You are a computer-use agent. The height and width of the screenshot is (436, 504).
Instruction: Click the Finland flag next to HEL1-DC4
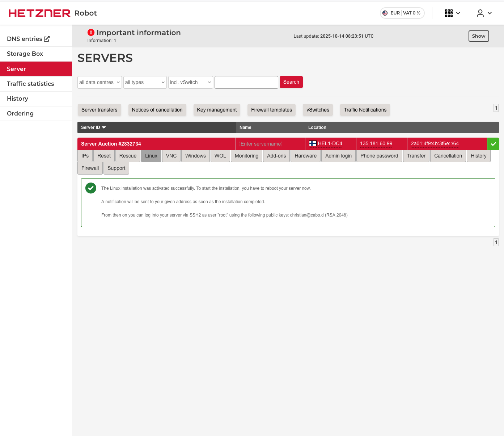coord(313,143)
